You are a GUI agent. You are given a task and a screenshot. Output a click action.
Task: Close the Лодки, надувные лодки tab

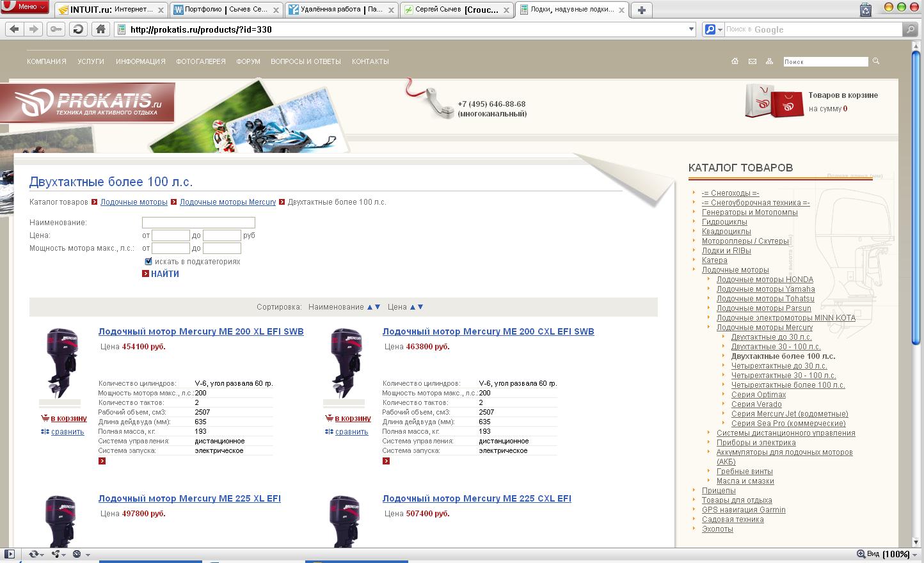[x=621, y=10]
